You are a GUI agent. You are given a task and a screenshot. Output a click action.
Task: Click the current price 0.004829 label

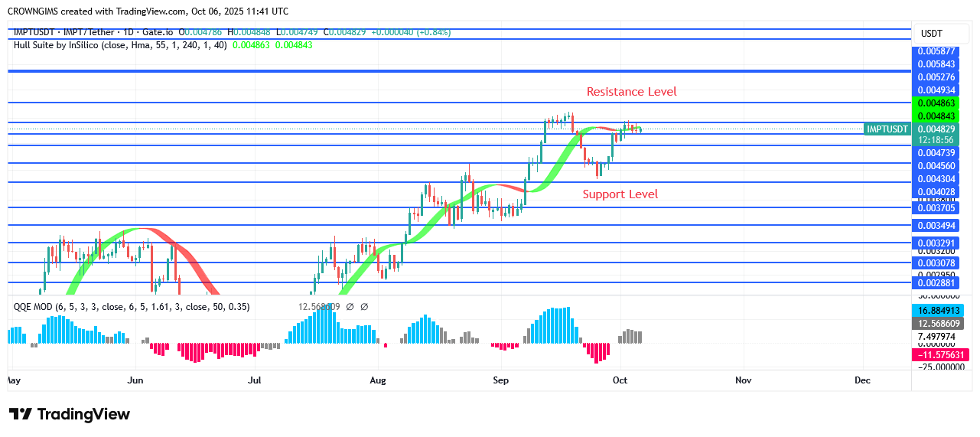coord(936,129)
